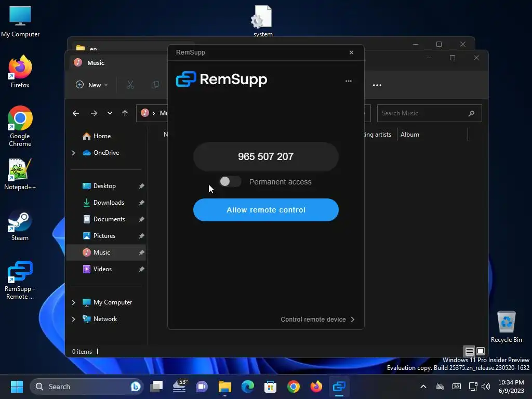Click the 965 507 207 ID field
This screenshot has width=532, height=399.
(265, 157)
